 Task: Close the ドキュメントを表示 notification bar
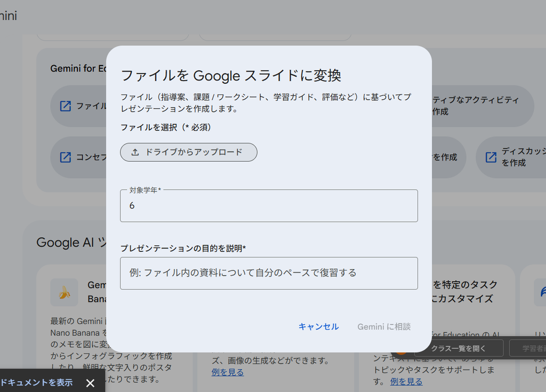90,383
